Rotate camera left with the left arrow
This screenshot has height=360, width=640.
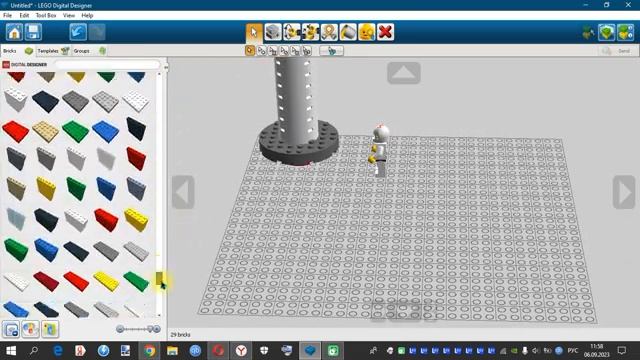coord(183,192)
